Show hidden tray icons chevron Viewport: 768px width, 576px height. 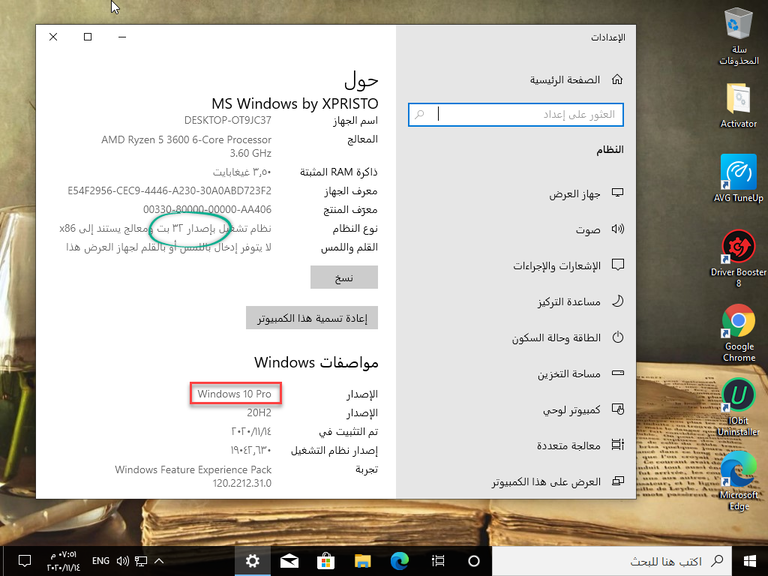coord(159,561)
